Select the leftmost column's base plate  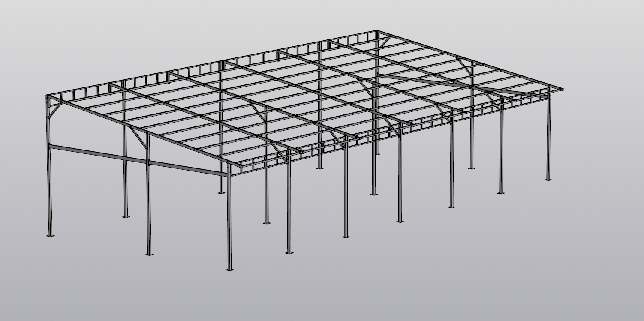[50, 235]
